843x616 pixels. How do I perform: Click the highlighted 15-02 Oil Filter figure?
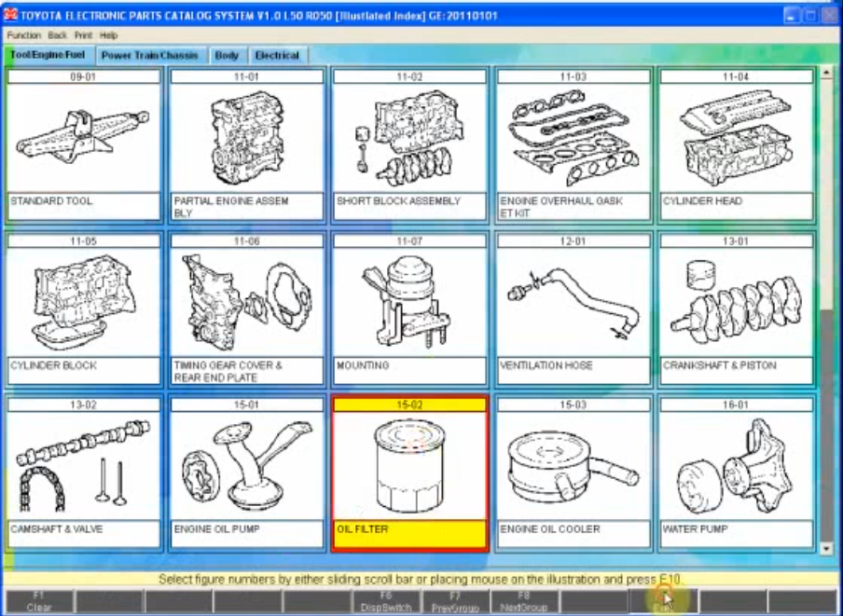click(x=409, y=473)
